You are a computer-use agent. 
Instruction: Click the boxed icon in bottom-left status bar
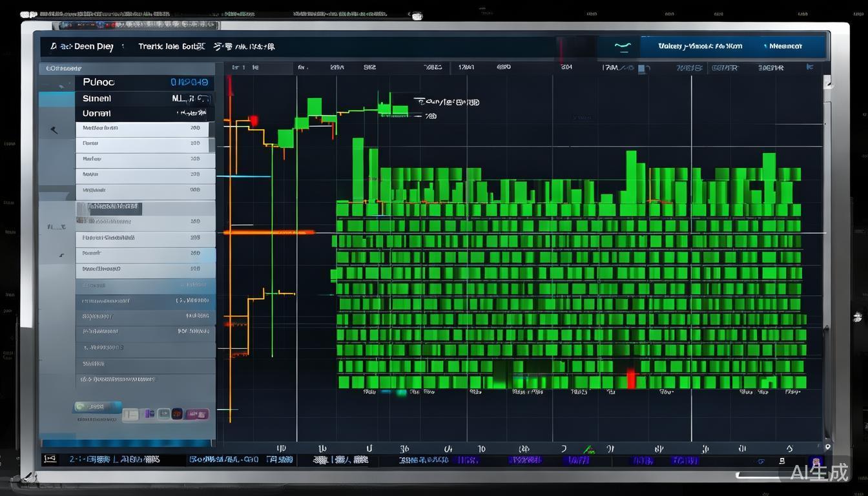click(50, 459)
